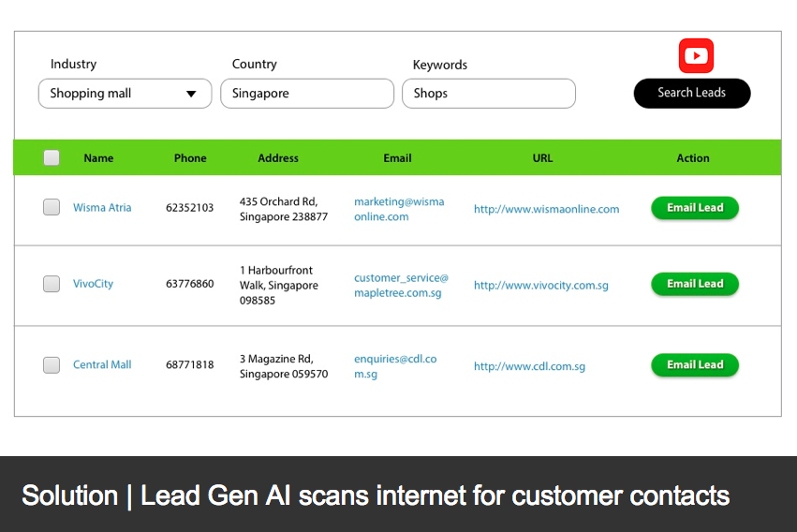Open the red YouTube play icon
The width and height of the screenshot is (797, 532).
(696, 55)
